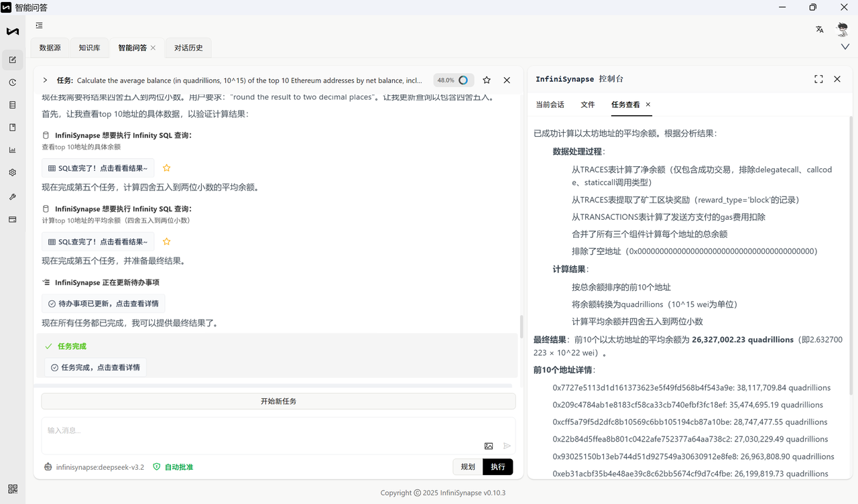
Task: Switch to the 对话历史 tab
Action: point(188,48)
